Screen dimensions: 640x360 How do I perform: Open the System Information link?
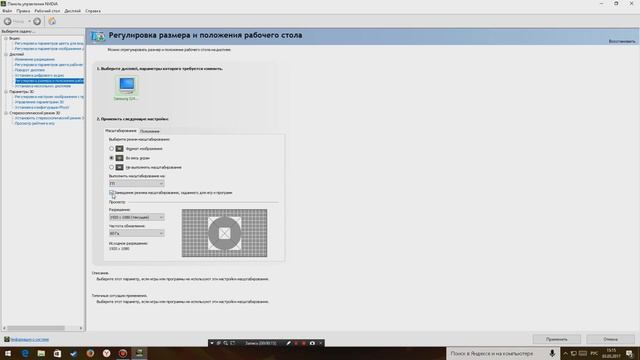(x=29, y=340)
